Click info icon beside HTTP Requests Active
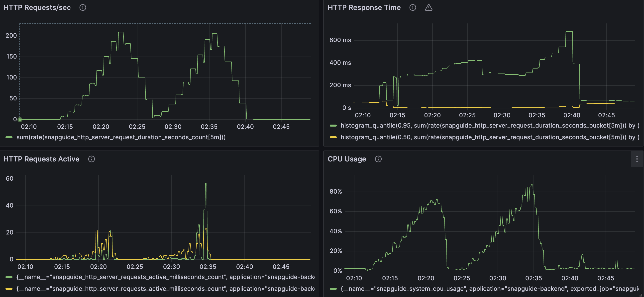The width and height of the screenshot is (644, 297). 92,159
